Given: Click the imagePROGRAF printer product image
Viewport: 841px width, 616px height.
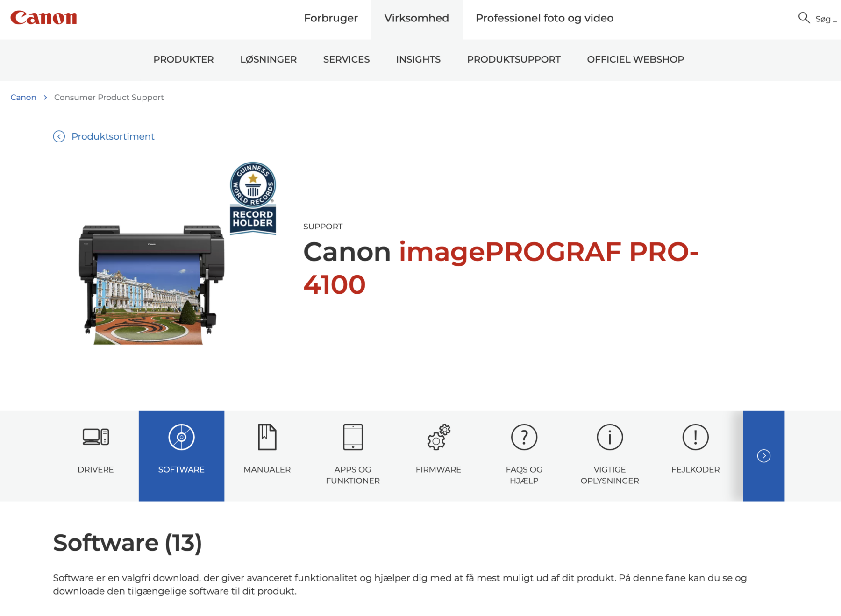Looking at the screenshot, I should (x=151, y=285).
